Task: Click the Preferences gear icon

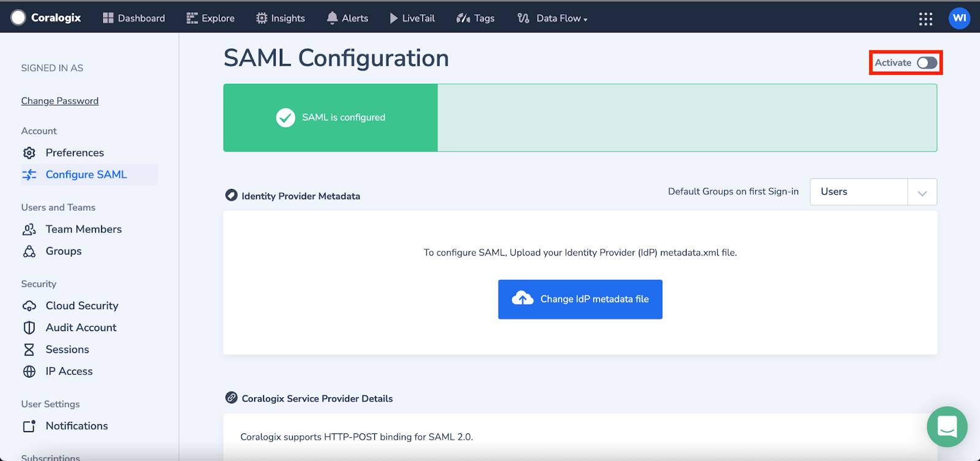Action: pos(29,153)
